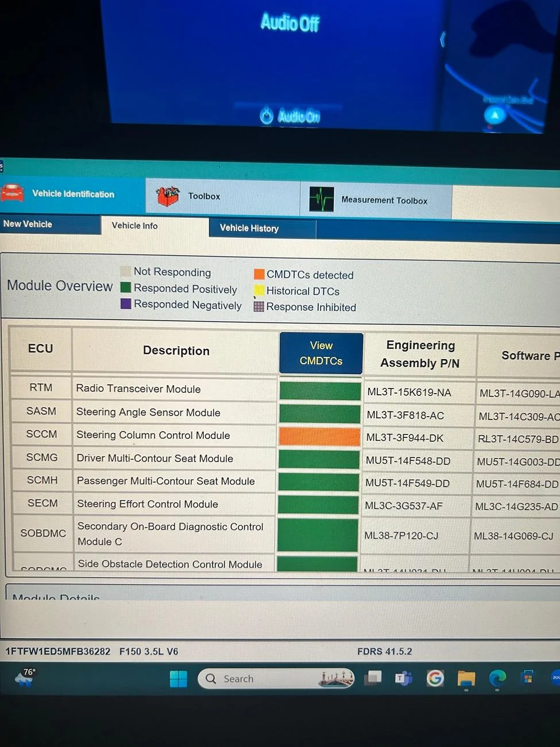Select the New Vehicle tab

click(28, 224)
